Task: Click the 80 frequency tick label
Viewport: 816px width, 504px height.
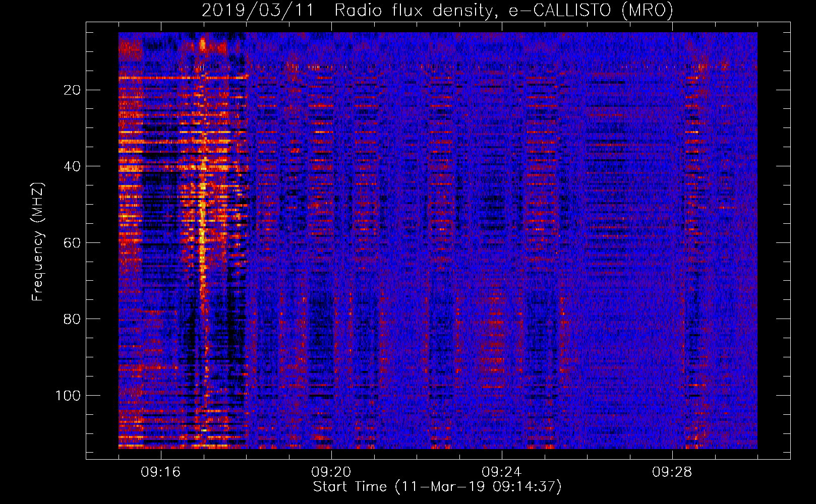Action: (x=73, y=319)
